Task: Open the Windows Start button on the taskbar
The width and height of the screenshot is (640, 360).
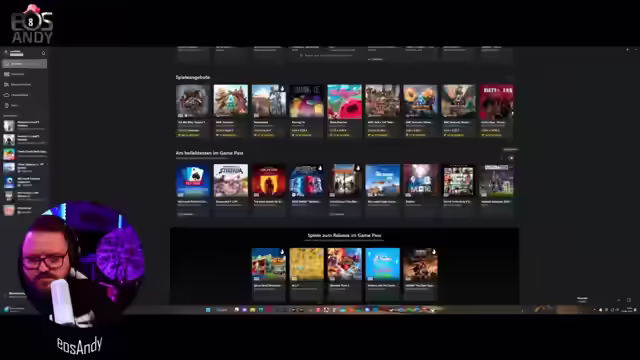Action: point(208,310)
